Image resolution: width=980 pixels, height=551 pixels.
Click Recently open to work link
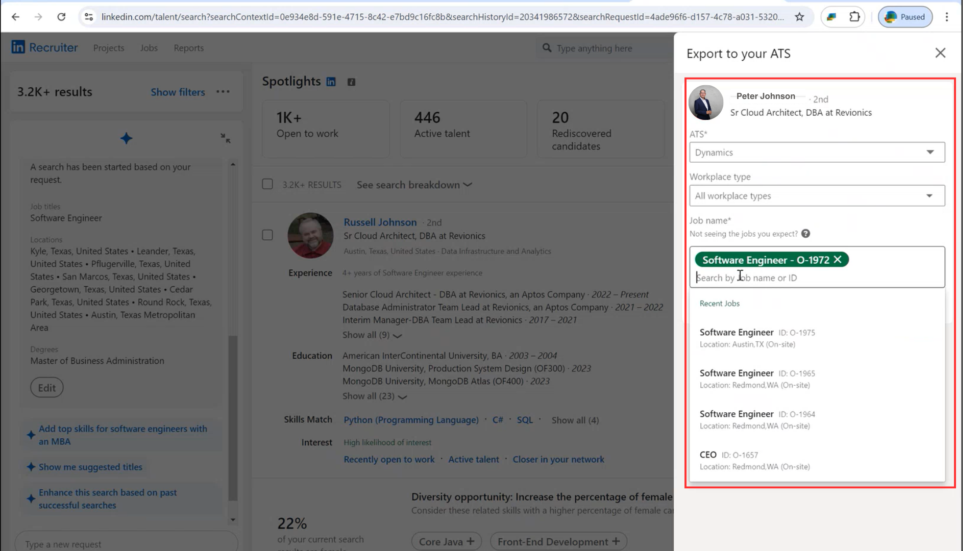tap(389, 459)
